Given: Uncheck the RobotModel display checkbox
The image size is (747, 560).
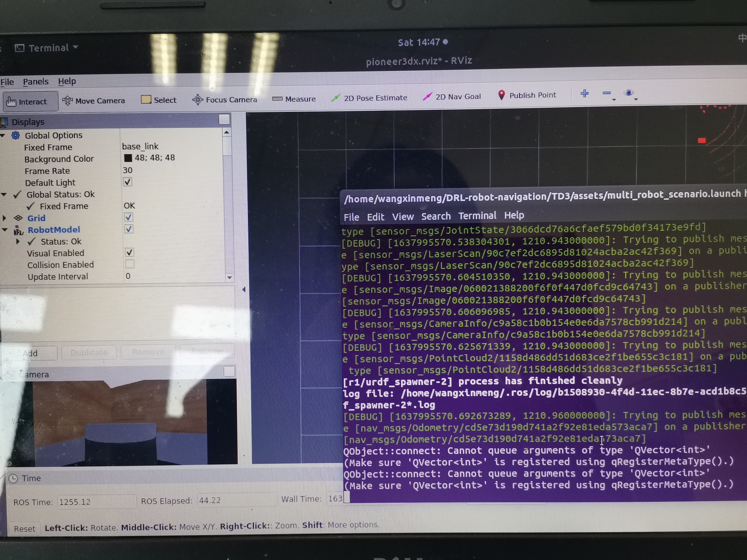Looking at the screenshot, I should (129, 229).
